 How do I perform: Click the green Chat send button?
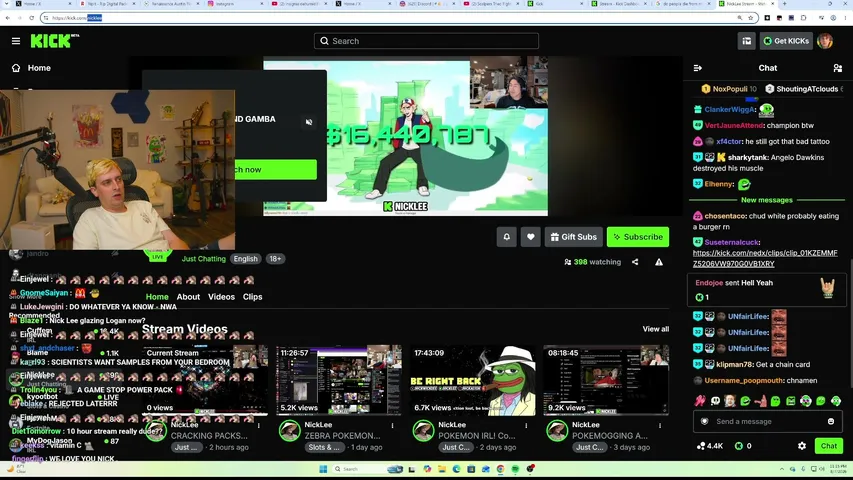[x=829, y=446]
